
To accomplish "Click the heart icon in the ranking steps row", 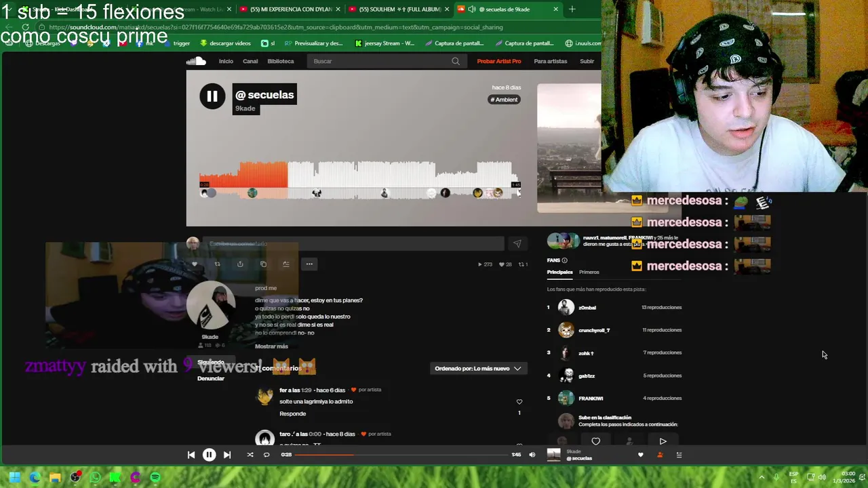I will click(595, 441).
